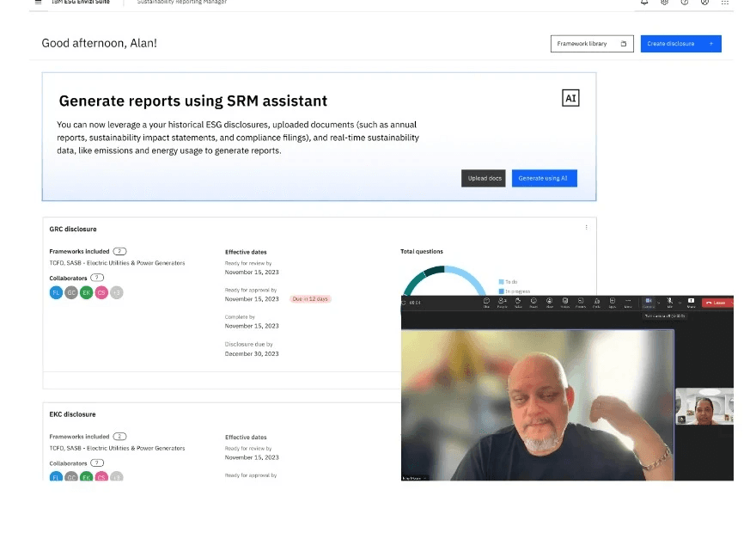This screenshot has width=756, height=533.
Task: Open the EKC disclosure title
Action: (x=72, y=414)
